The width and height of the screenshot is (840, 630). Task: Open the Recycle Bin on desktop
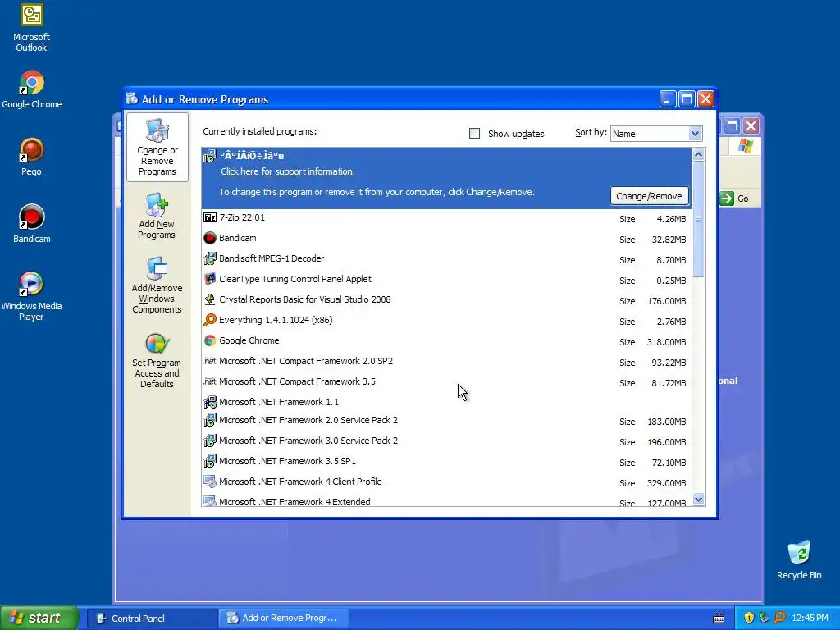[799, 559]
